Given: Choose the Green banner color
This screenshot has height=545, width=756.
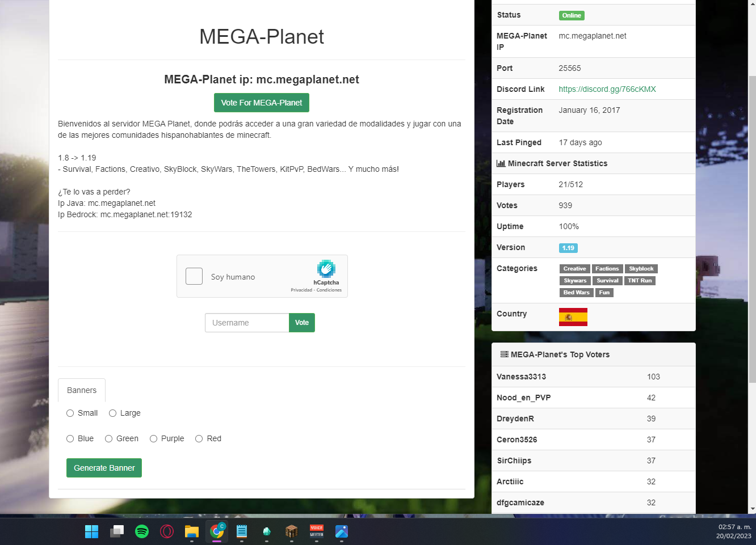Looking at the screenshot, I should (x=109, y=439).
